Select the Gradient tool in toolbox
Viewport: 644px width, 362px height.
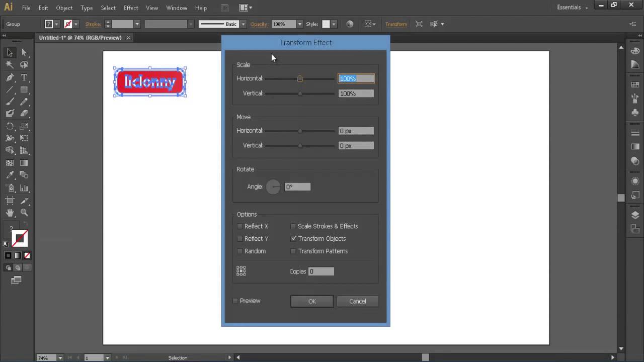click(24, 163)
